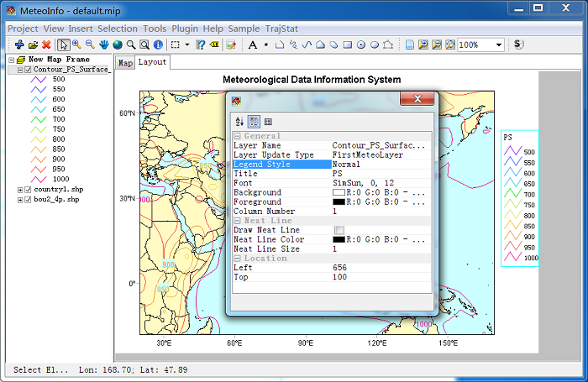Uncheck the country1.shp layer visibility
This screenshot has width=588, height=382.
(28, 190)
